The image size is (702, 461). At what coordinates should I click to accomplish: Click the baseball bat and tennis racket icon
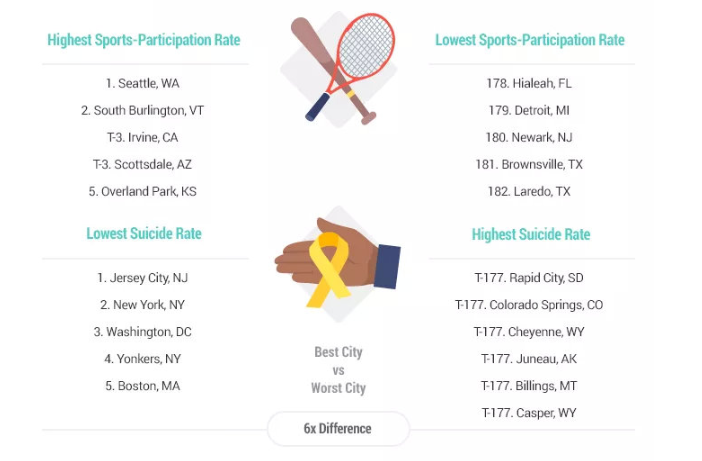tap(342, 69)
